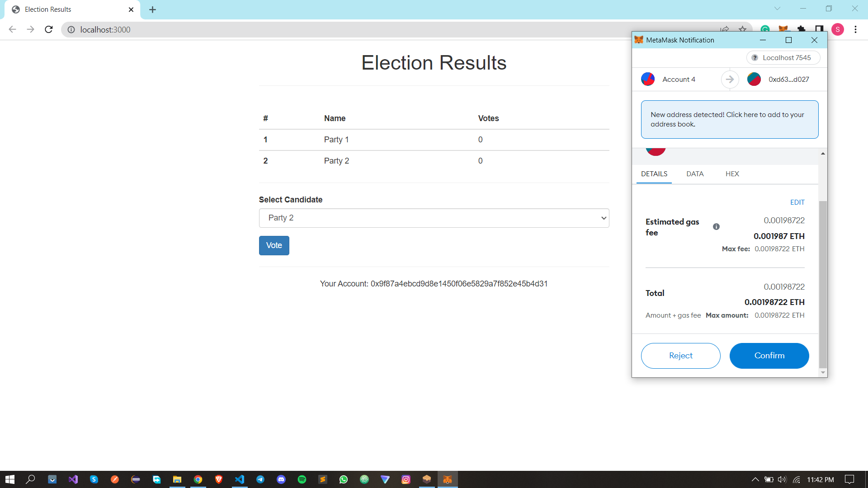The image size is (868, 488).
Task: Confirm the MetaMask transaction
Action: tap(769, 356)
